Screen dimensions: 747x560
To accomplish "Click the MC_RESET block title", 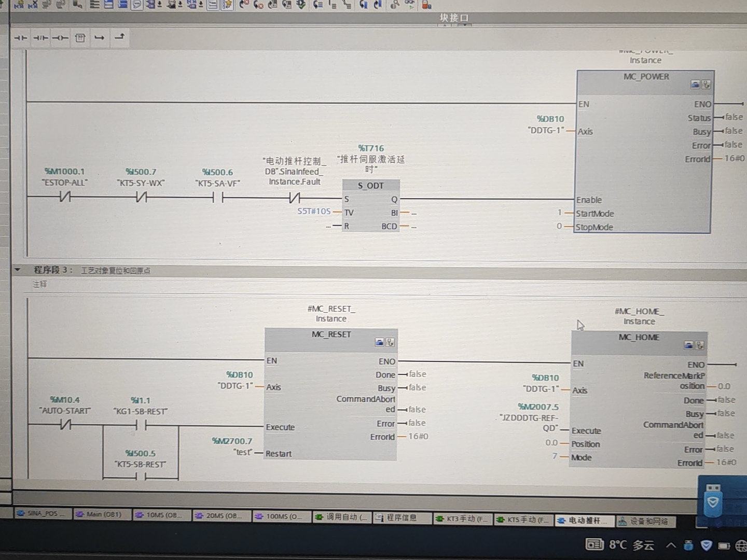I will [x=331, y=334].
